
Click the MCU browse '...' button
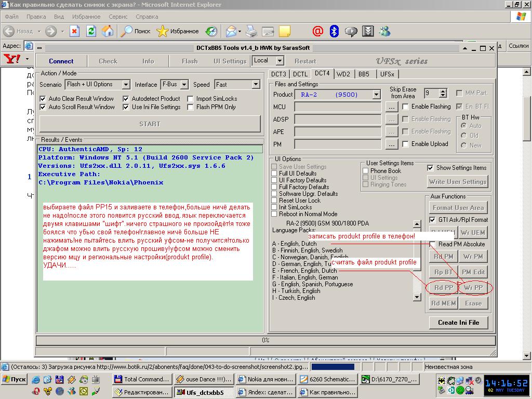tap(392, 107)
